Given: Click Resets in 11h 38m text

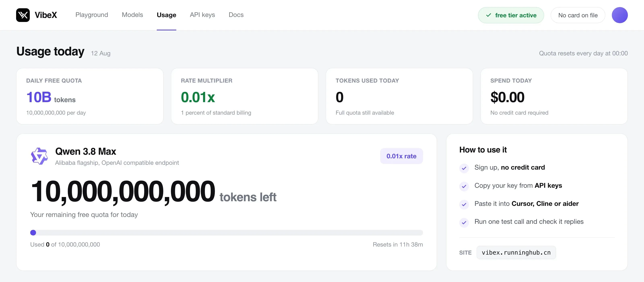Looking at the screenshot, I should tap(398, 245).
